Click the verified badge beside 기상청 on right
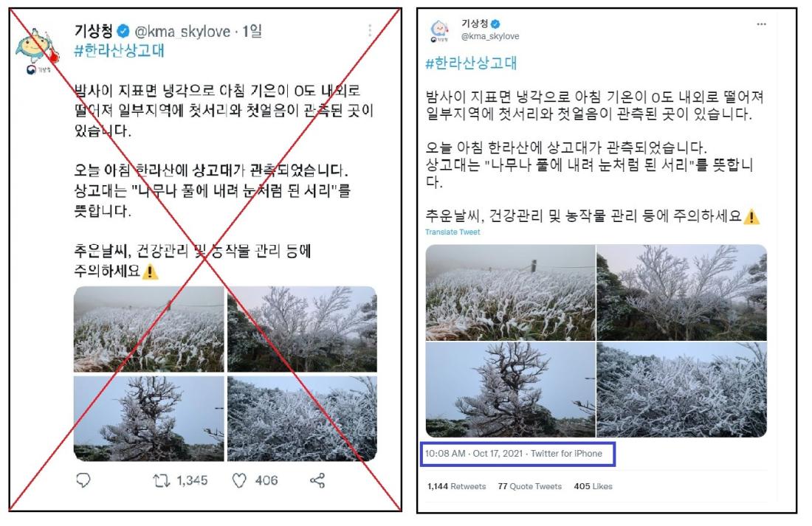The width and height of the screenshot is (812, 526). [x=495, y=24]
